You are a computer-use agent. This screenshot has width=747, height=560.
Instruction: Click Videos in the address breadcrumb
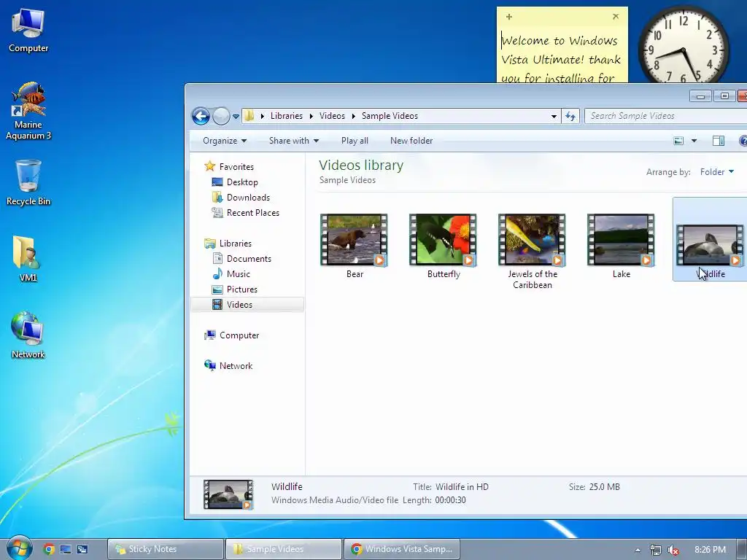[332, 116]
